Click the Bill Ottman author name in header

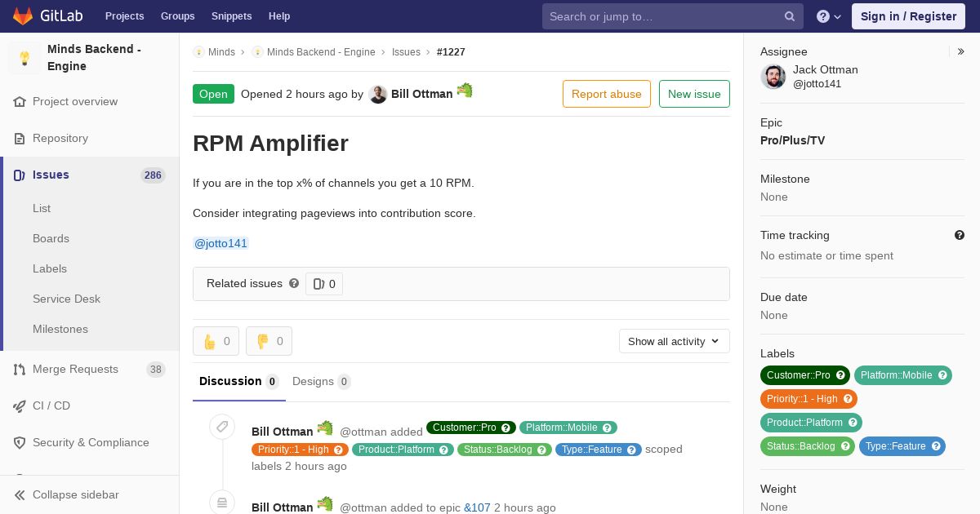tap(421, 94)
